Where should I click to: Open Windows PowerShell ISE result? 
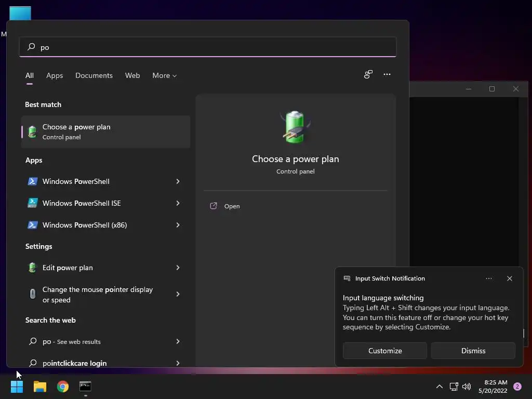[105, 203]
